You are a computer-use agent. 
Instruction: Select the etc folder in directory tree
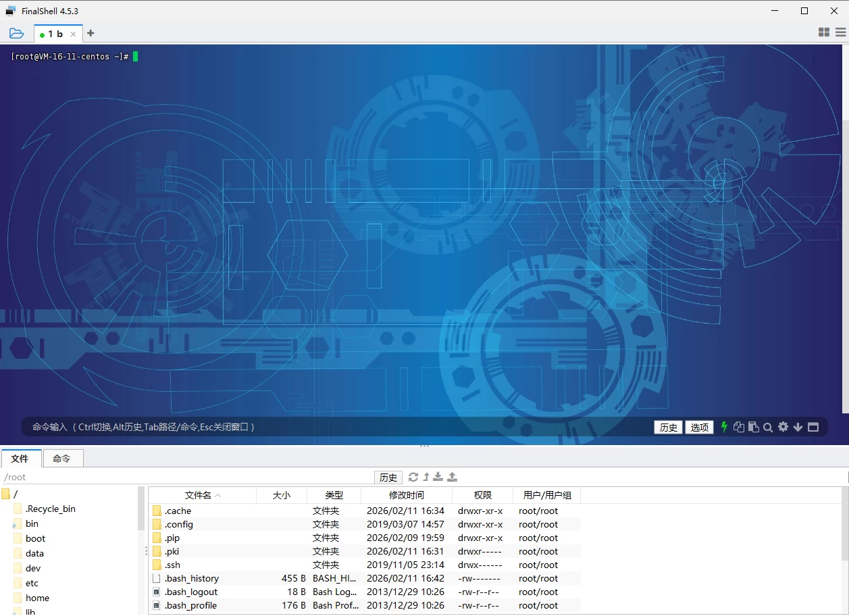[x=32, y=583]
